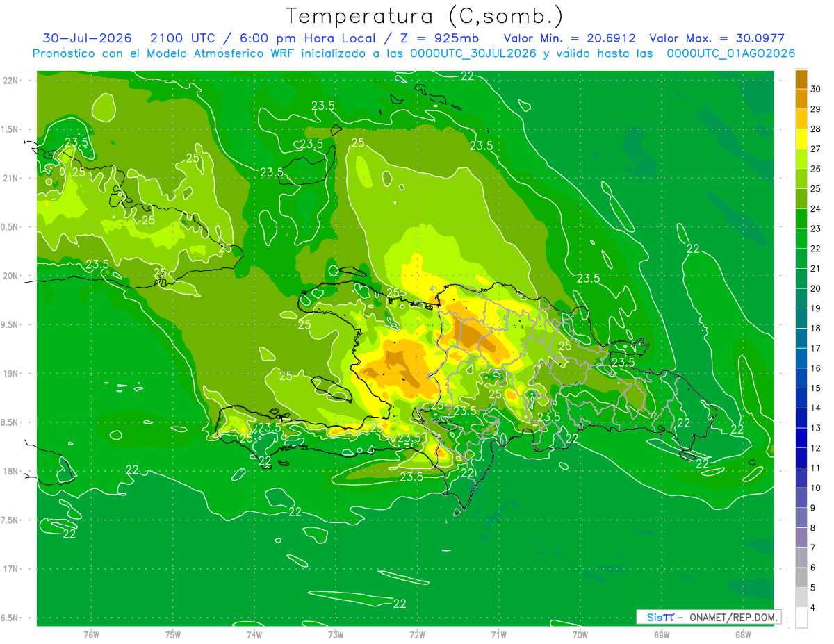
Task: Pick the purple swatch between legend 7 and 8
Action: point(801,538)
